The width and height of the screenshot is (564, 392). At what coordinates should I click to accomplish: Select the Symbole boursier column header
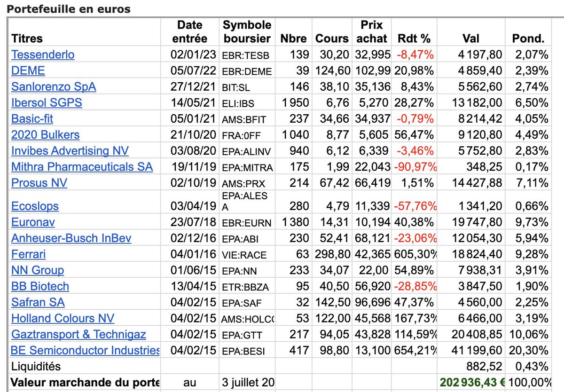pos(247,31)
